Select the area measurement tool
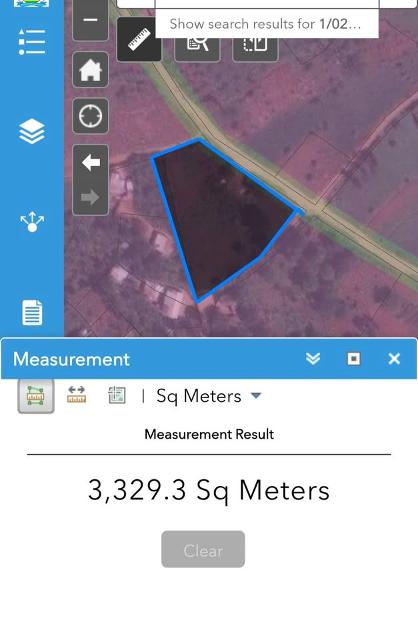Viewport: 418px width, 640px height. tap(36, 396)
